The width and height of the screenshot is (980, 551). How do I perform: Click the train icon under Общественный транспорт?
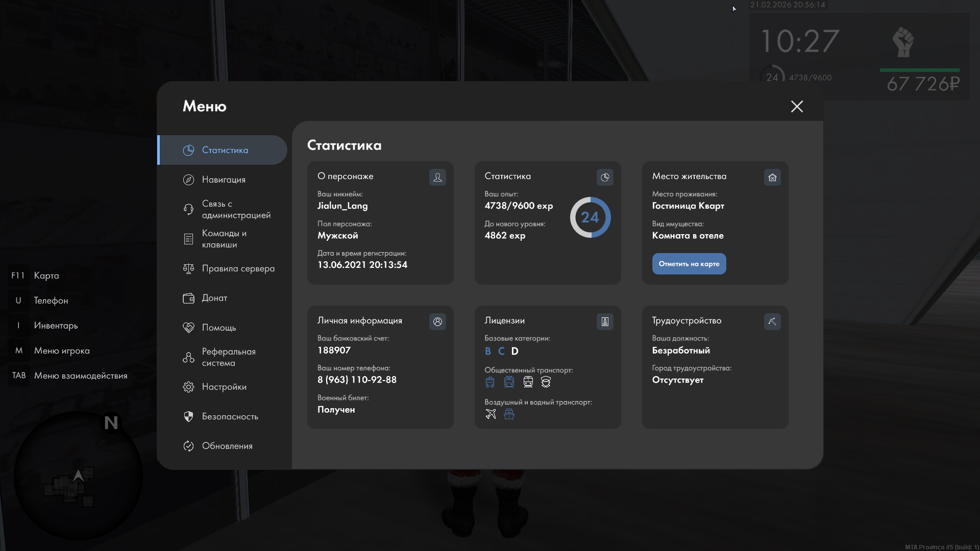pos(528,382)
